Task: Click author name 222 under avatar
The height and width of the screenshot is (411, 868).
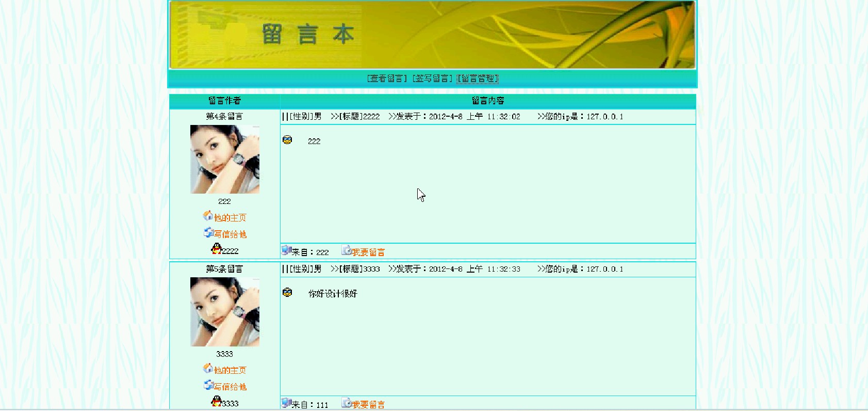Action: 224,201
